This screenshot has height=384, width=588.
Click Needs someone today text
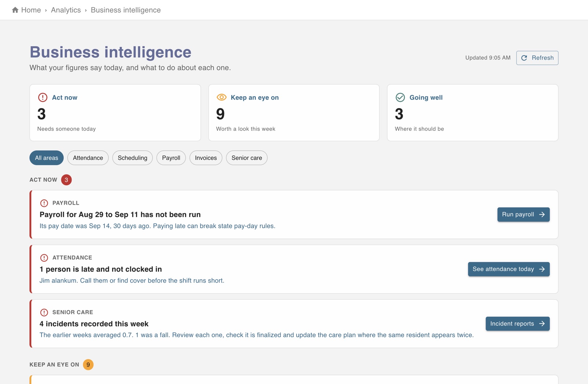click(67, 129)
